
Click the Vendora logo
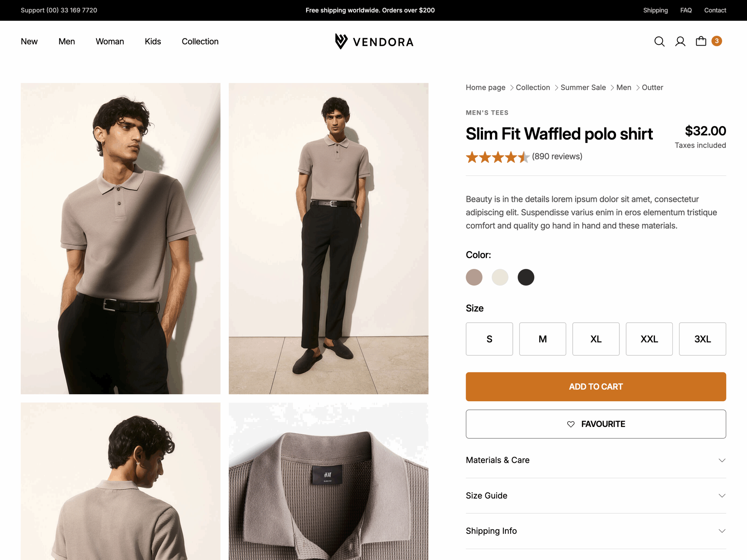[x=374, y=41]
